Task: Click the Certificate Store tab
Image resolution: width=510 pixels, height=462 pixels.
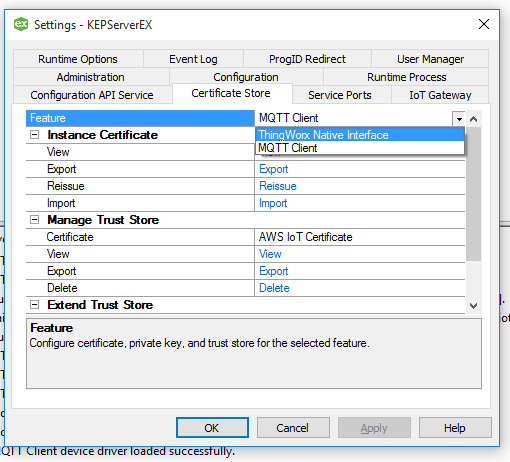Action: pos(231,93)
